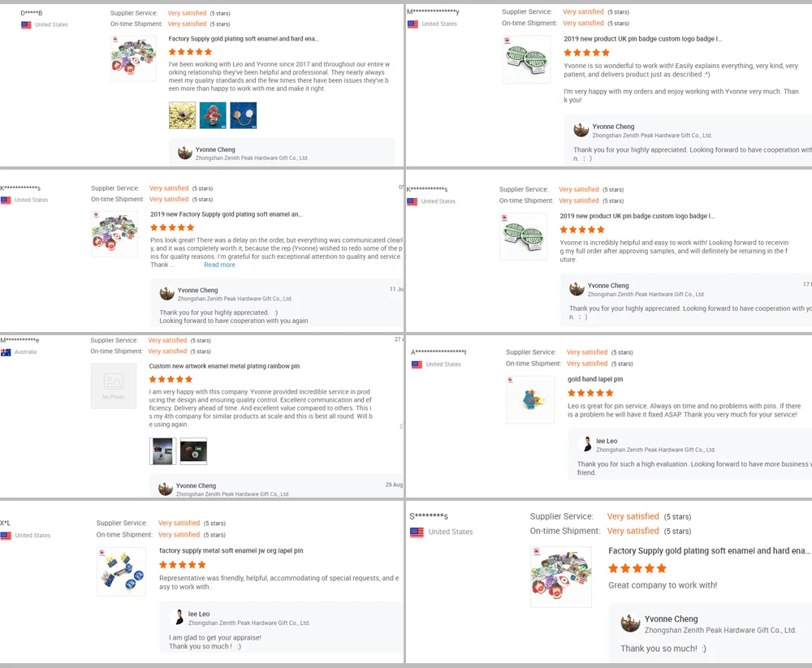Open the "factory supply metal soft enamel jw org lapel pin" title
The height and width of the screenshot is (668, 812).
point(231,550)
